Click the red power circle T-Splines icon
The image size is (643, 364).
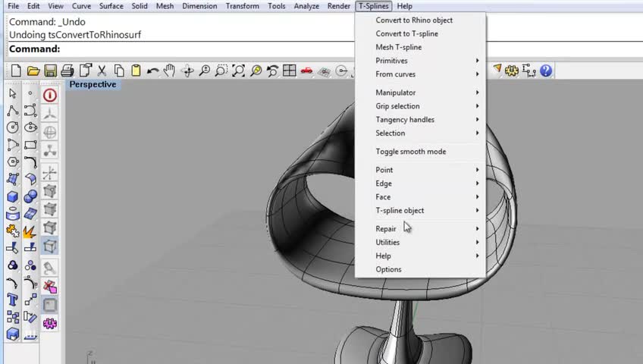point(50,95)
